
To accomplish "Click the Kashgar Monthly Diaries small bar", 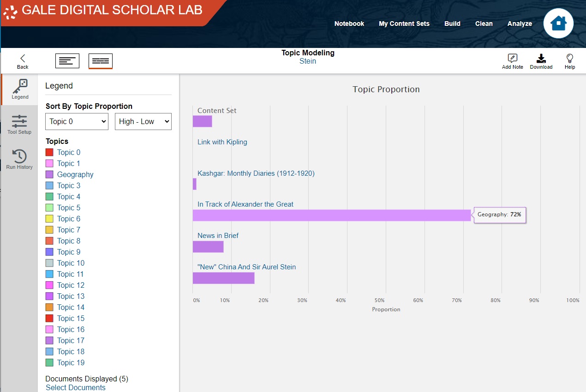I will [194, 184].
